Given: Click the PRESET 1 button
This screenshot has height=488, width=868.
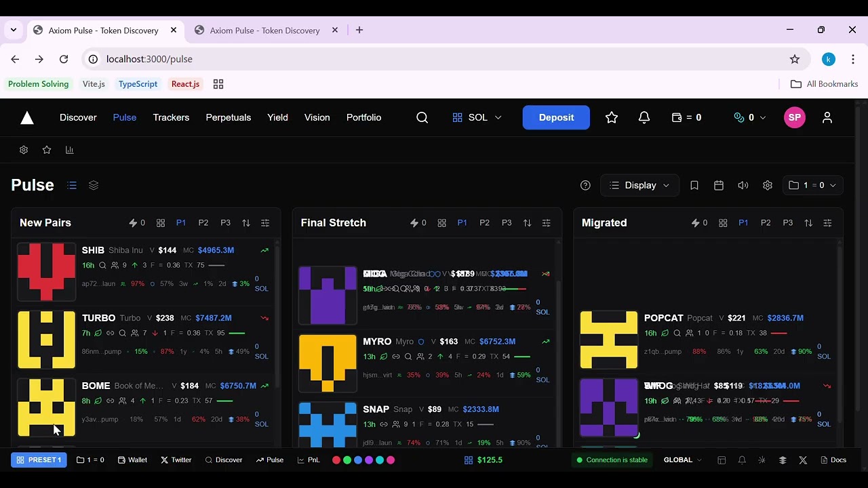Looking at the screenshot, I should tap(39, 460).
